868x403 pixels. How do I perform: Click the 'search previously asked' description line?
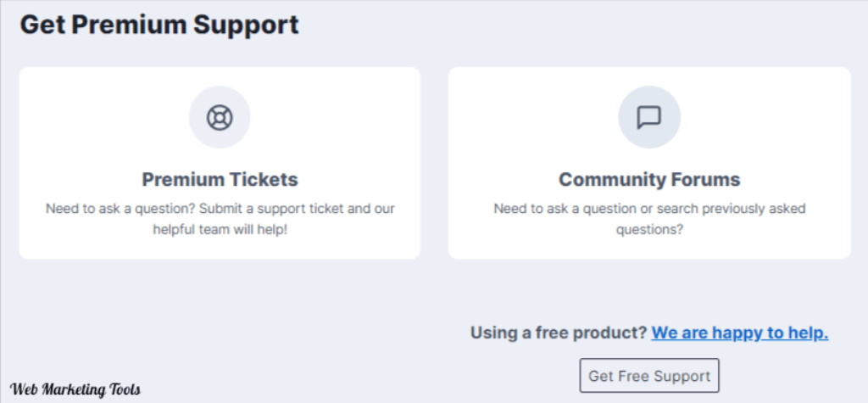click(x=648, y=209)
